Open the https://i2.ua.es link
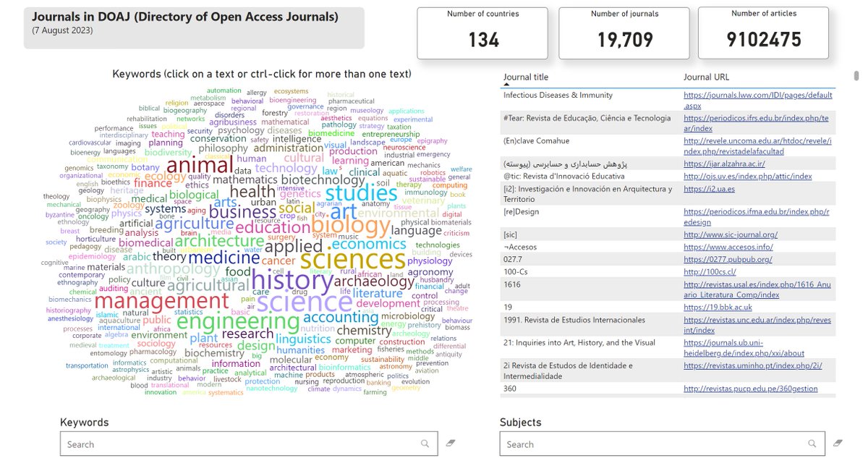 710,188
